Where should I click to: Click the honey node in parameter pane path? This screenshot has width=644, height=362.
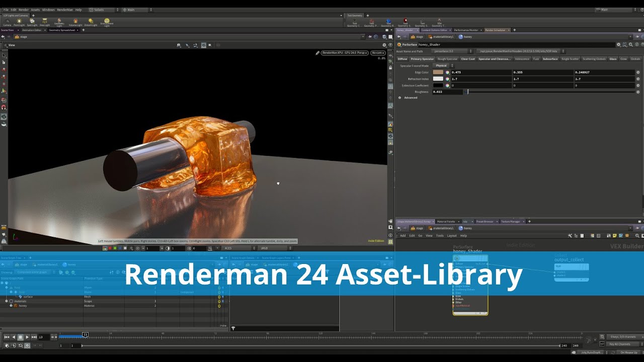click(x=465, y=37)
